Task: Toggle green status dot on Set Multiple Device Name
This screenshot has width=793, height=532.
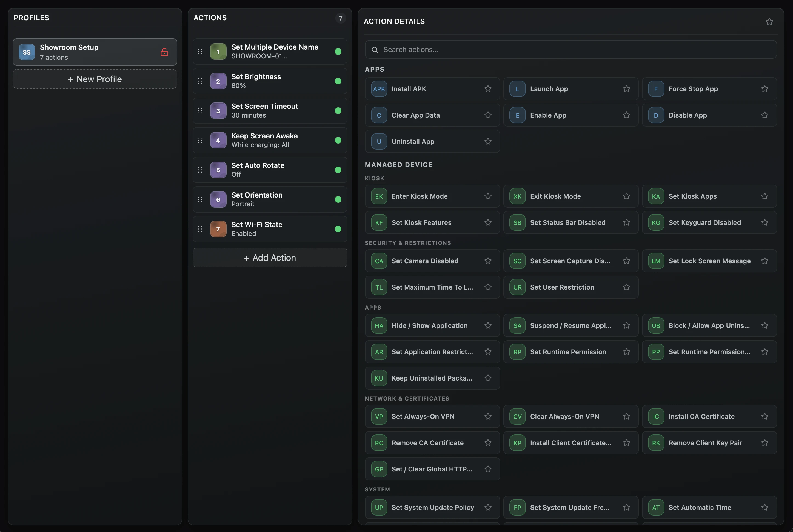Action: pos(338,52)
